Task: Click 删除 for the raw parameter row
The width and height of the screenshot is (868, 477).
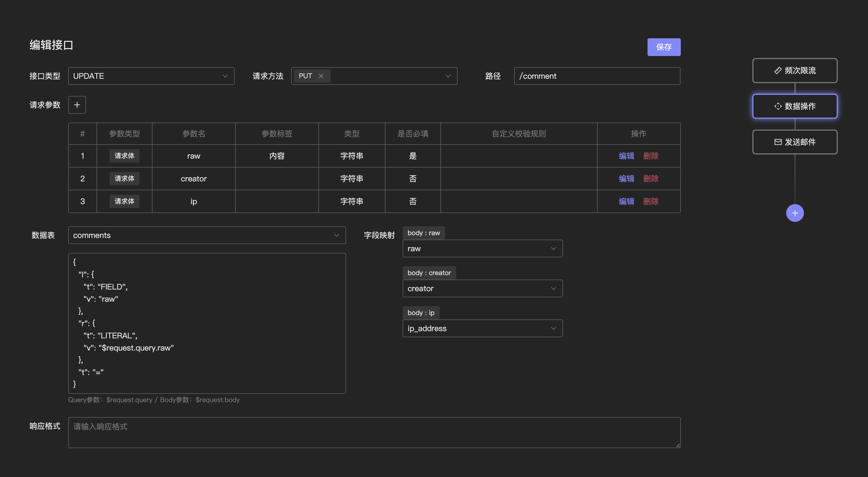Action: (x=650, y=156)
